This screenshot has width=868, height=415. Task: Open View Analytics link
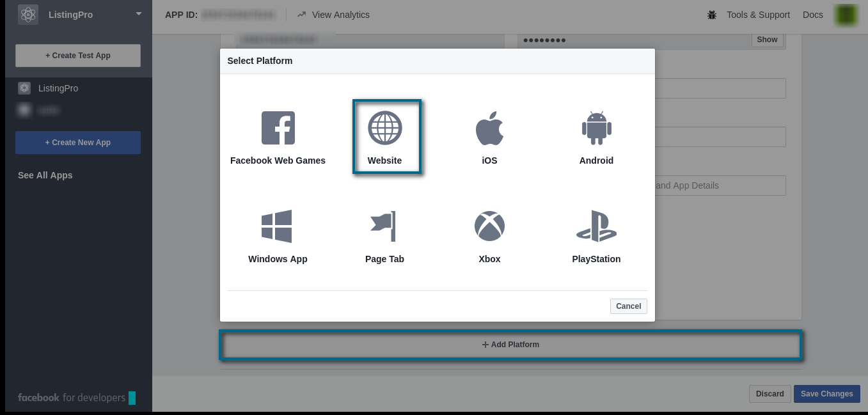click(x=341, y=15)
